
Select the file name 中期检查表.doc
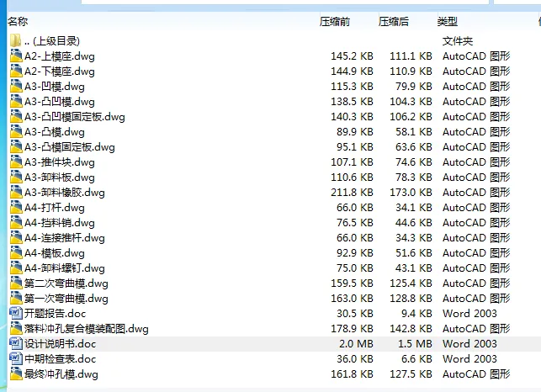point(60,359)
